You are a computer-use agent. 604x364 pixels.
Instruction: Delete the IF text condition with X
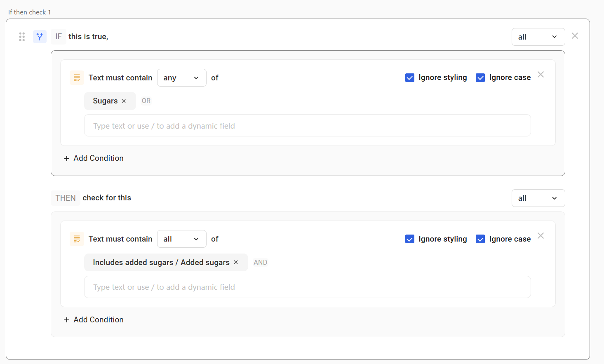pos(541,75)
